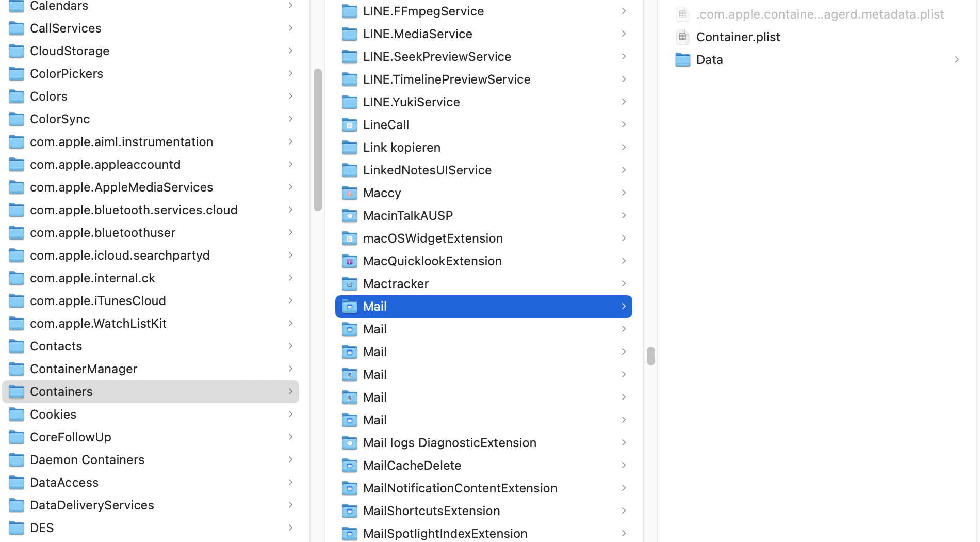Click the Cookies folder icon
This screenshot has width=980, height=542.
coord(17,415)
